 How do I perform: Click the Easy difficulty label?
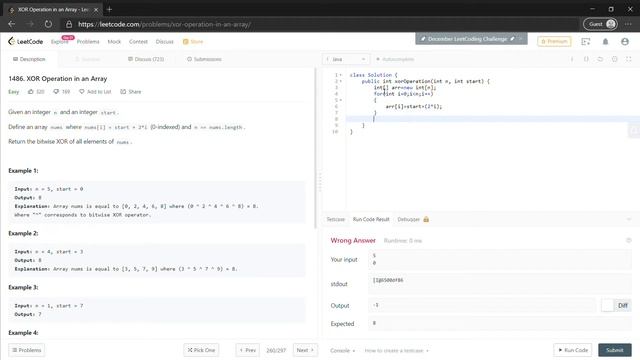tap(13, 92)
